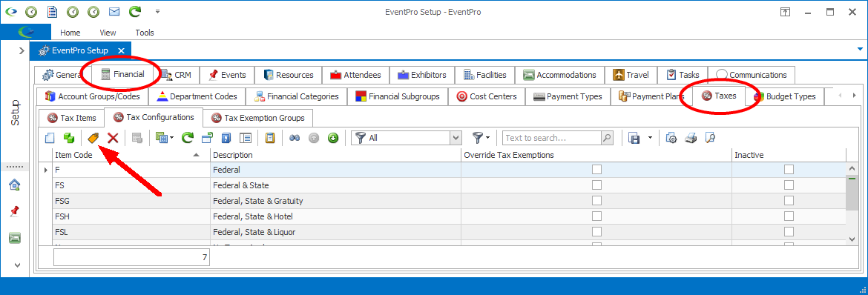The image size is (868, 295).
Task: Expand the Setup navigation panel arrow
Action: [21, 50]
